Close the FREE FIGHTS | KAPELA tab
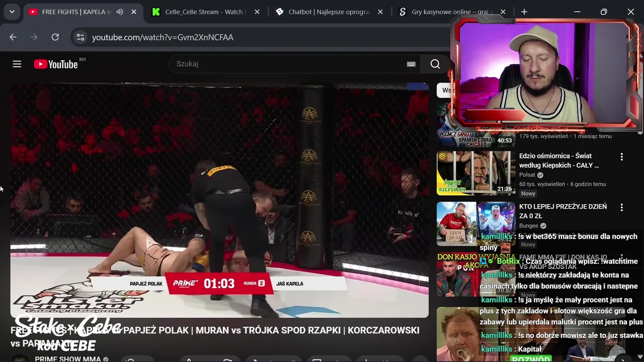This screenshot has height=362, width=644. pyautogui.click(x=134, y=12)
